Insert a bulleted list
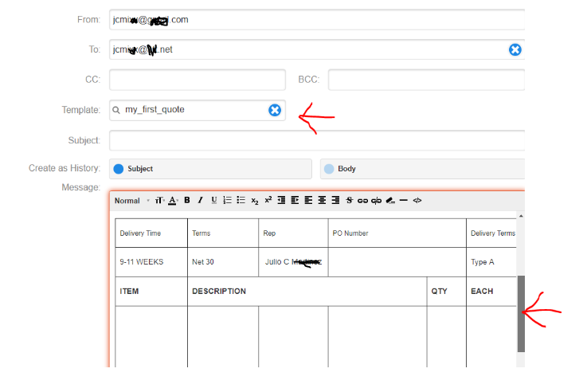 [x=241, y=200]
